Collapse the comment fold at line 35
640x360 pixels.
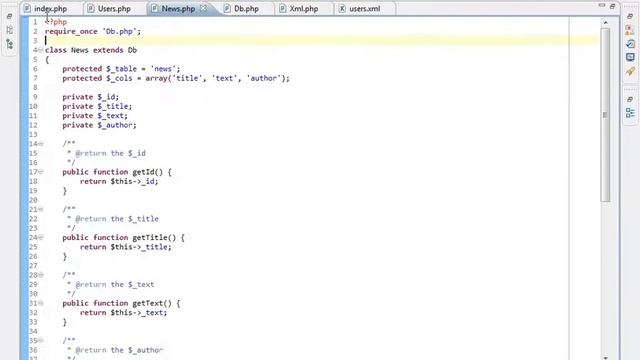click(x=40, y=340)
